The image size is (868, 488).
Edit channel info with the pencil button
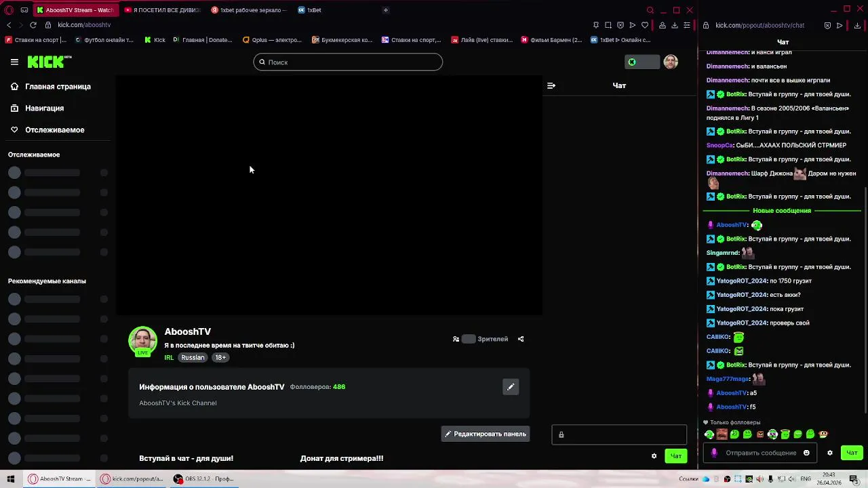[511, 387]
